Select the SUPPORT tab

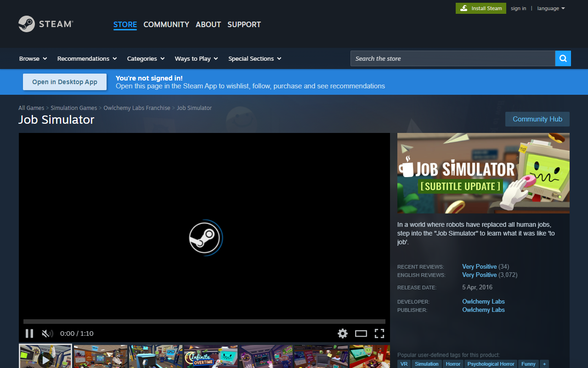pyautogui.click(x=244, y=24)
